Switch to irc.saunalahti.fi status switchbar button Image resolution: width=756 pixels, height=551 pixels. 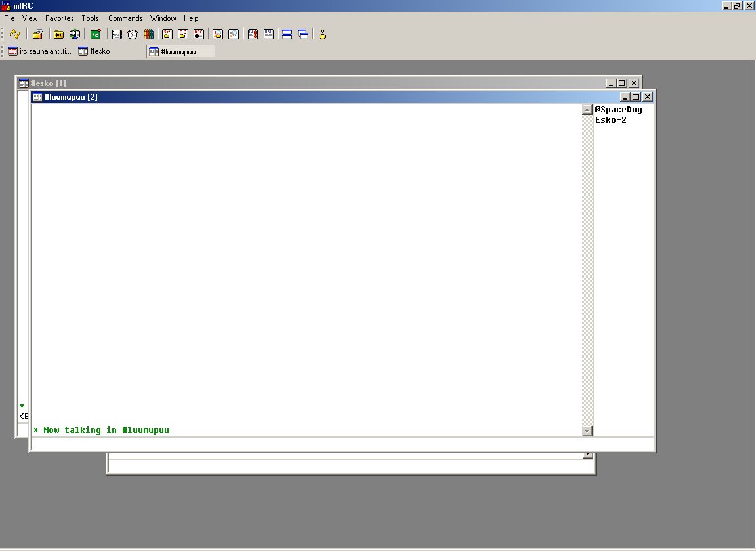coord(39,51)
